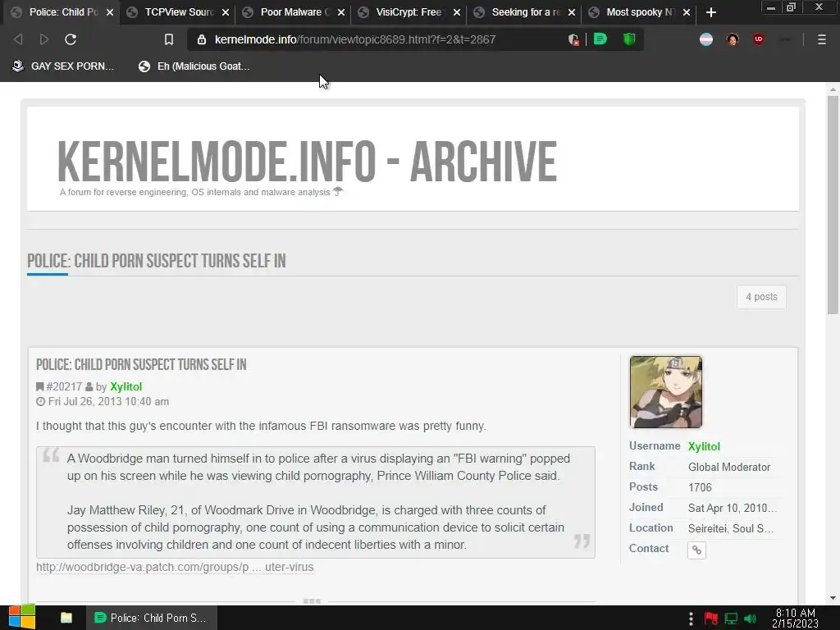
Task: Open the Windows Start button
Action: (21, 618)
